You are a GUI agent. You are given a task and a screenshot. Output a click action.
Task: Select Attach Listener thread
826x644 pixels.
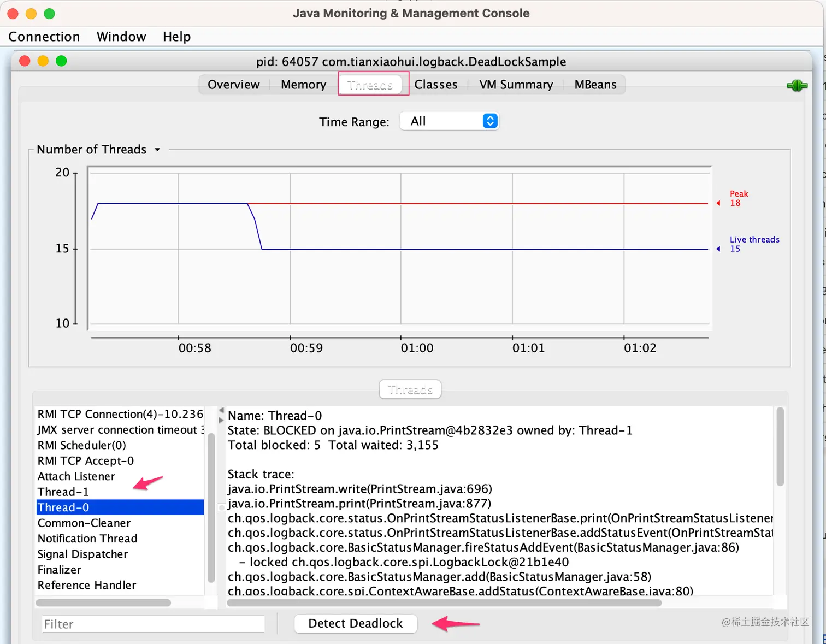point(120,476)
